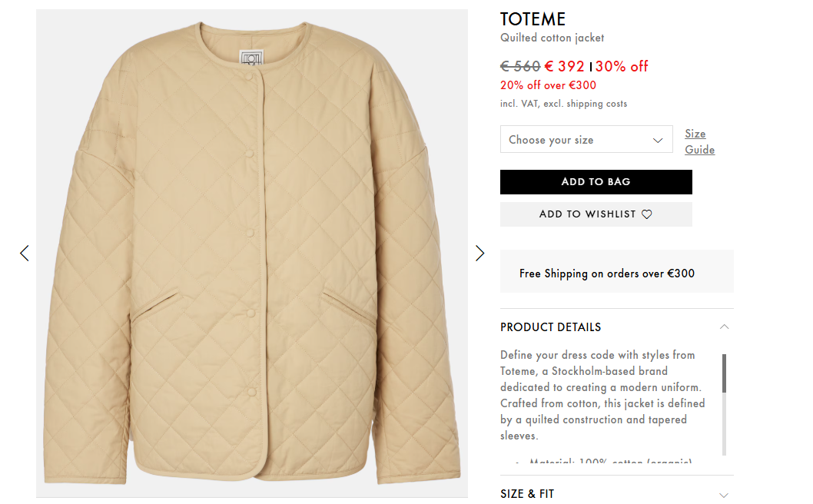The height and width of the screenshot is (504, 813).
Task: Click the arrow inside the size selector
Action: pos(658,140)
